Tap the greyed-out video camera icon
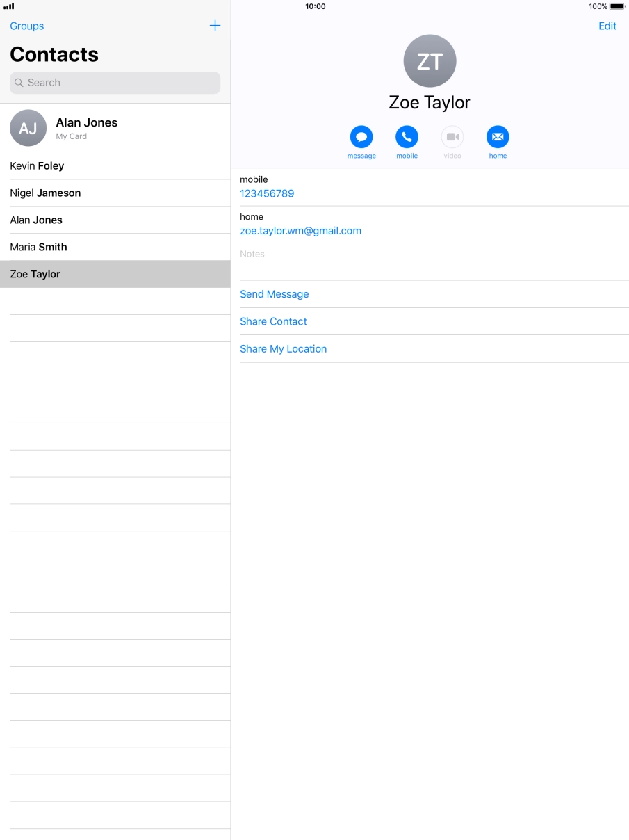 click(x=452, y=137)
